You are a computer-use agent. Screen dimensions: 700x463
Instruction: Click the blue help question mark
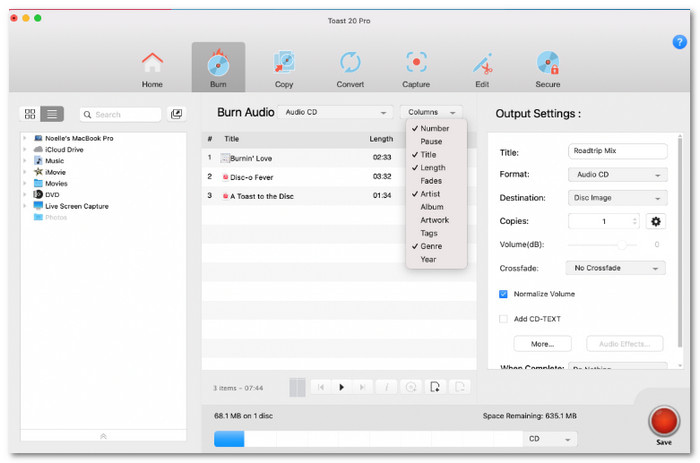(679, 42)
